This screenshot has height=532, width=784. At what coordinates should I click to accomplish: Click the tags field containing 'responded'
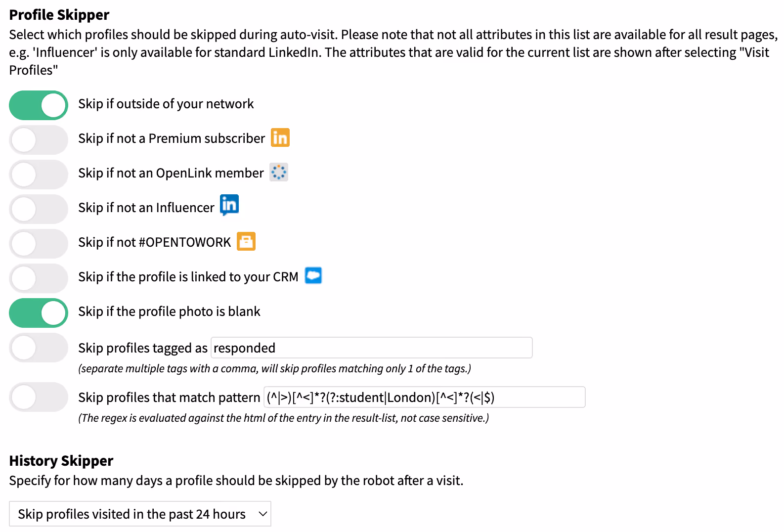pyautogui.click(x=372, y=348)
